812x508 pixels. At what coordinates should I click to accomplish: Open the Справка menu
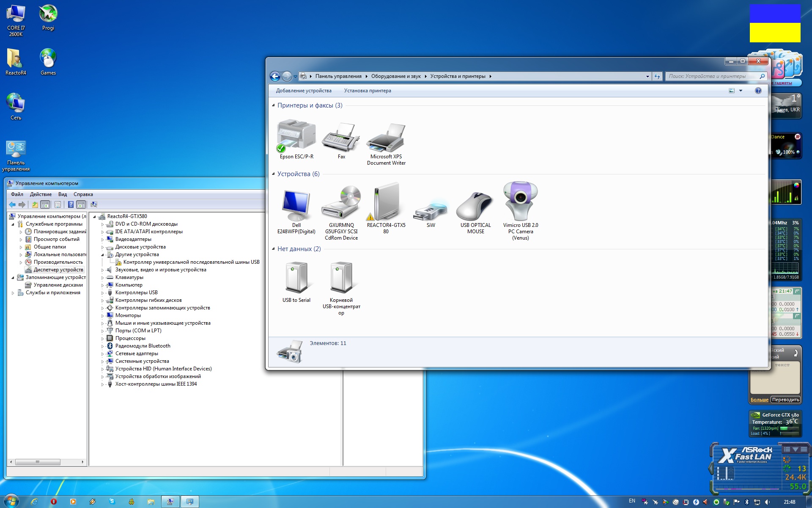click(83, 194)
